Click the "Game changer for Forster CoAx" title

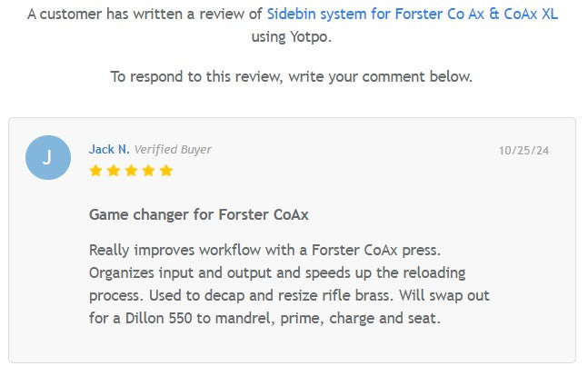tap(199, 214)
